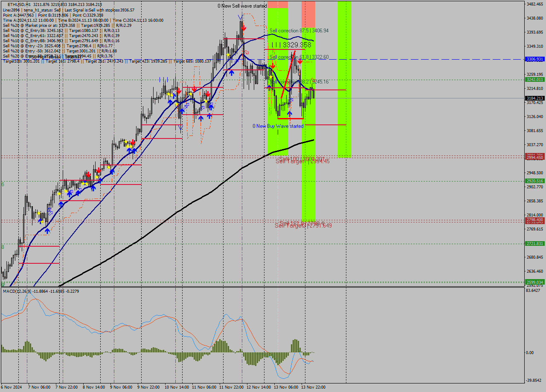Image resolution: width=546 pixels, height=392 pixels.
Task: Click the '0 New Sell wave started' label
Action: coord(242,6)
